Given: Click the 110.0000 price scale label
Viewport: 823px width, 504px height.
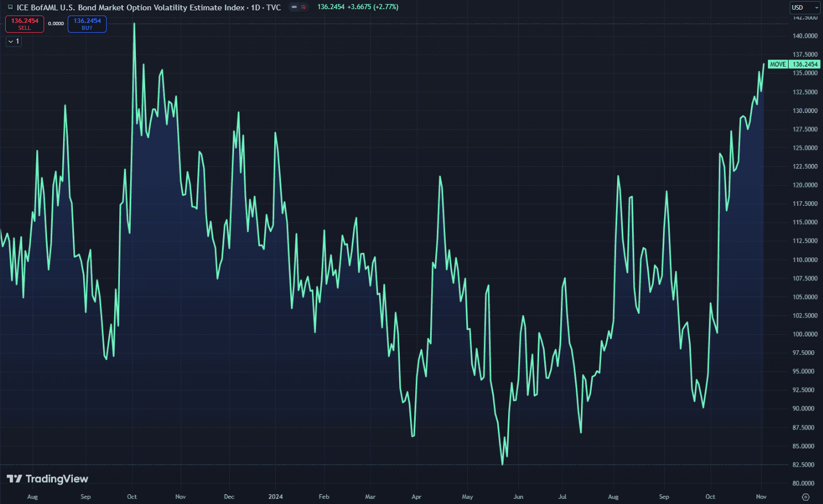Looking at the screenshot, I should (x=805, y=260).
